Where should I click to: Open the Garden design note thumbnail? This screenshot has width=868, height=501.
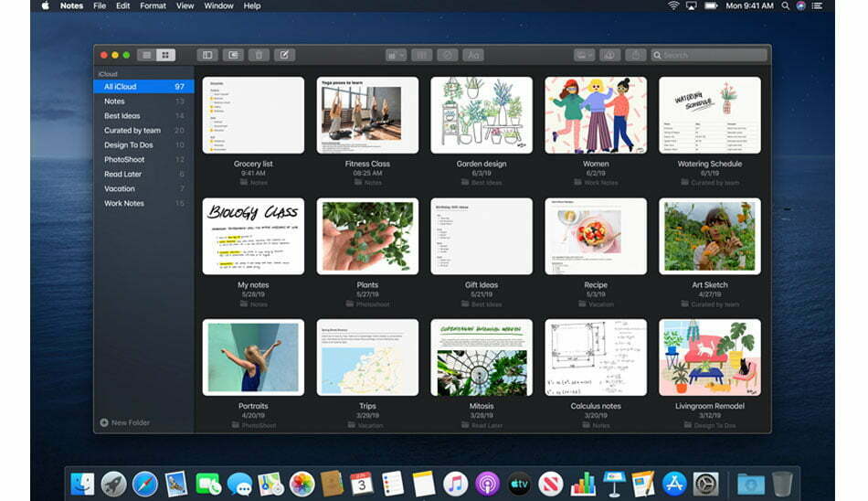pyautogui.click(x=482, y=115)
